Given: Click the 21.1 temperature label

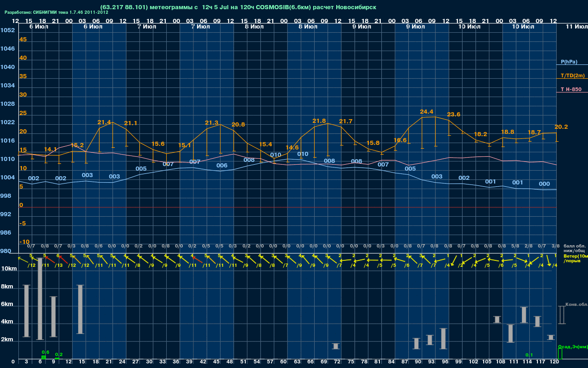Looking at the screenshot, I should pos(131,123).
